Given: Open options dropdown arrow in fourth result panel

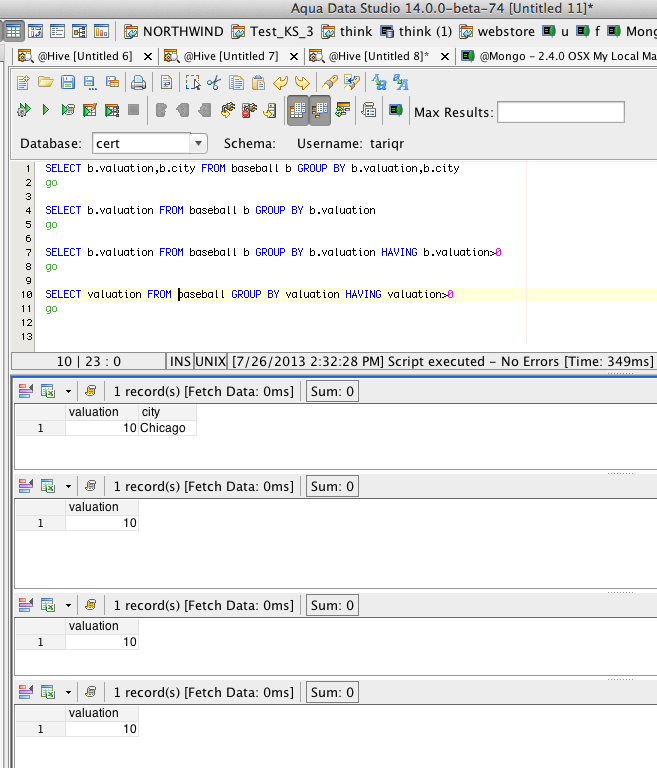Looking at the screenshot, I should [x=68, y=693].
